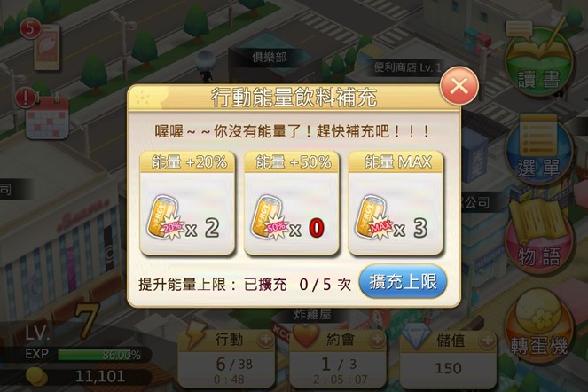Image resolution: width=588 pixels, height=392 pixels.
Task: Use the 能量 MAX energy drink
Action: 396,203
